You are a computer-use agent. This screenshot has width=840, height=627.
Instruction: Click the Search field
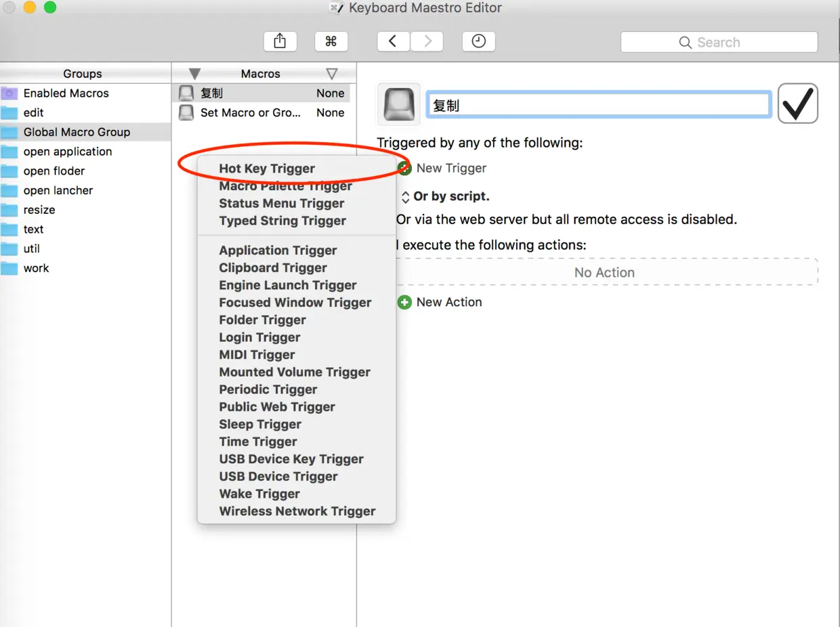click(719, 42)
